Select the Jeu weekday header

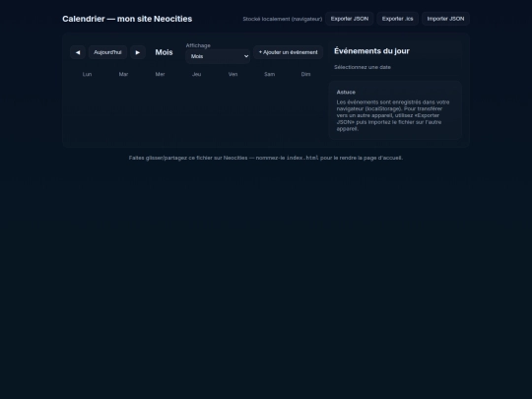click(196, 74)
